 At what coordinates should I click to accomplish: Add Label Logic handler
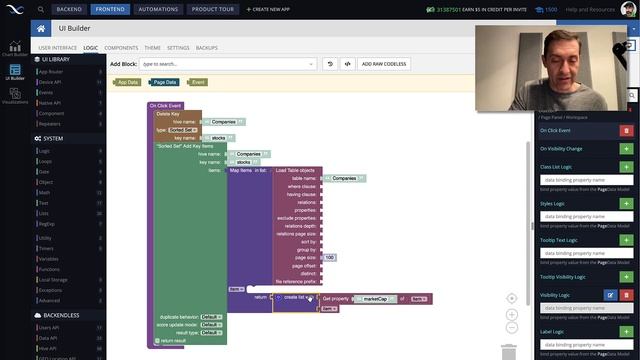(627, 331)
